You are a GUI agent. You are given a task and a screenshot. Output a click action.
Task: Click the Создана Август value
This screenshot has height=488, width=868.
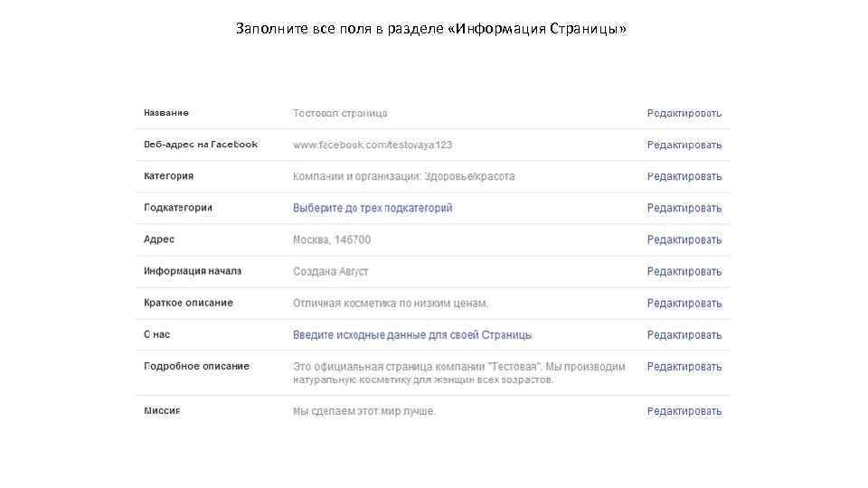point(330,271)
